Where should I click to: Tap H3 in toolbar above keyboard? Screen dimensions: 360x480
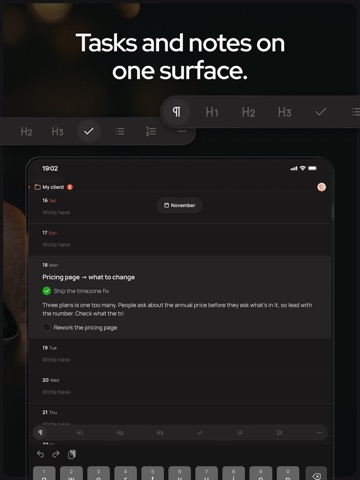[160, 433]
